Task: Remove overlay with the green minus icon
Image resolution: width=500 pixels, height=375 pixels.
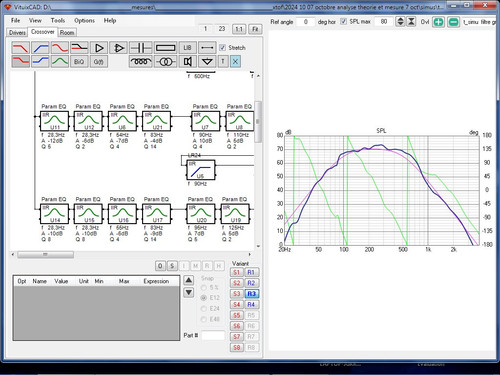Action: [453, 22]
